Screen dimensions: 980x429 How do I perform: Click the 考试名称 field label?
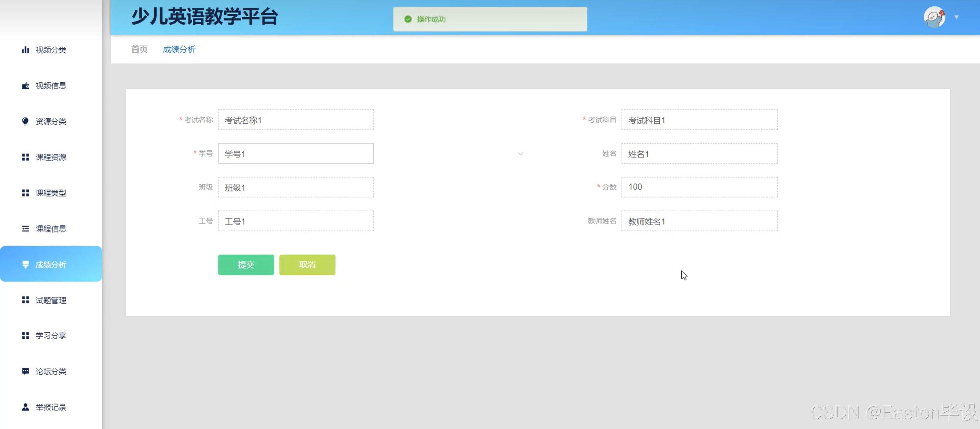coord(198,120)
